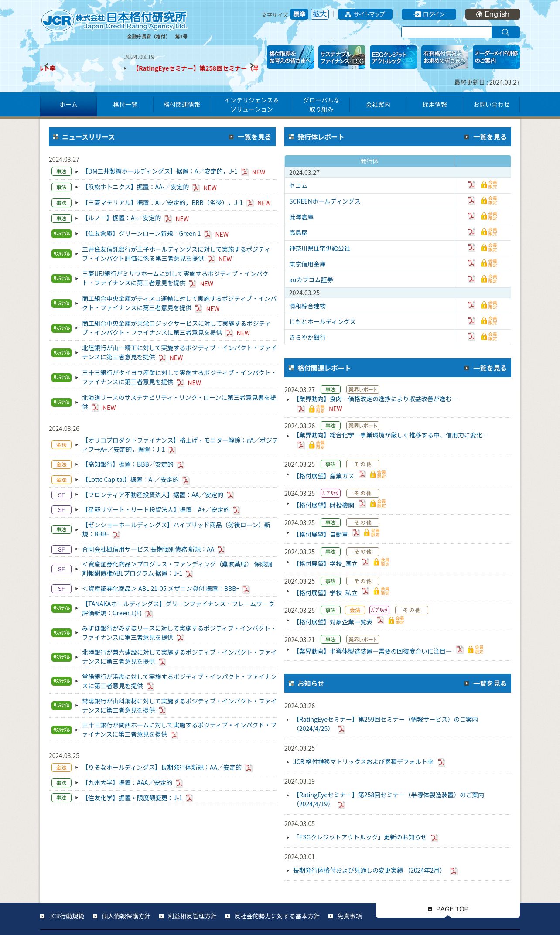Open PDF icon beside 浜松ホトニクス news
The image size is (560, 935).
196,188
